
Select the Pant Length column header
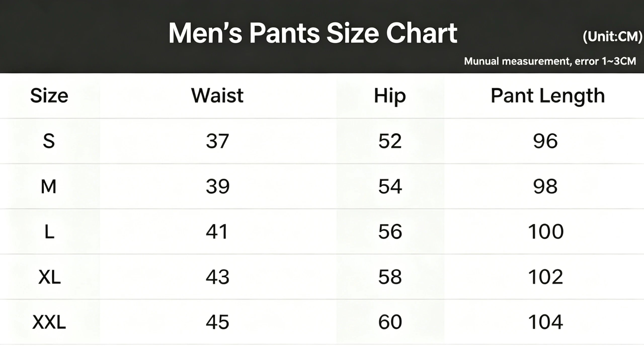click(548, 96)
